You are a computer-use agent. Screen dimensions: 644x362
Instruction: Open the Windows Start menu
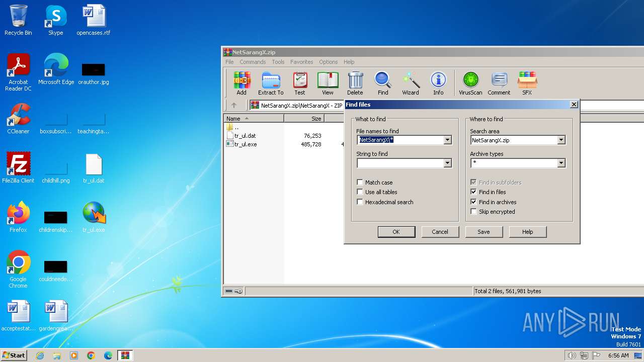[14, 355]
